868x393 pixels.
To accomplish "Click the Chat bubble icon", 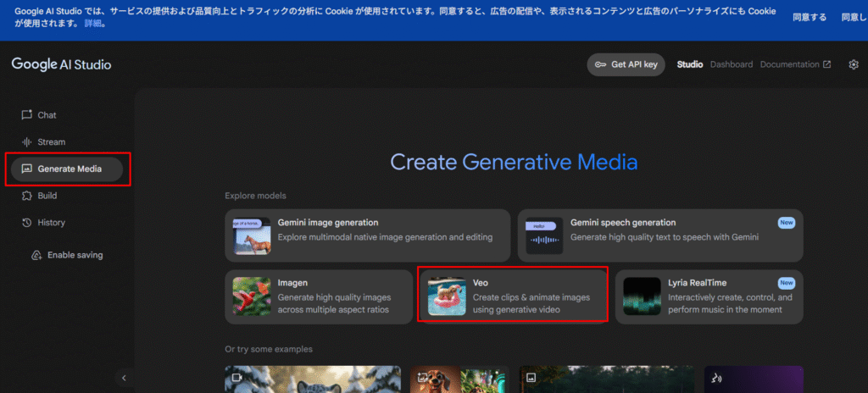I will 26,115.
